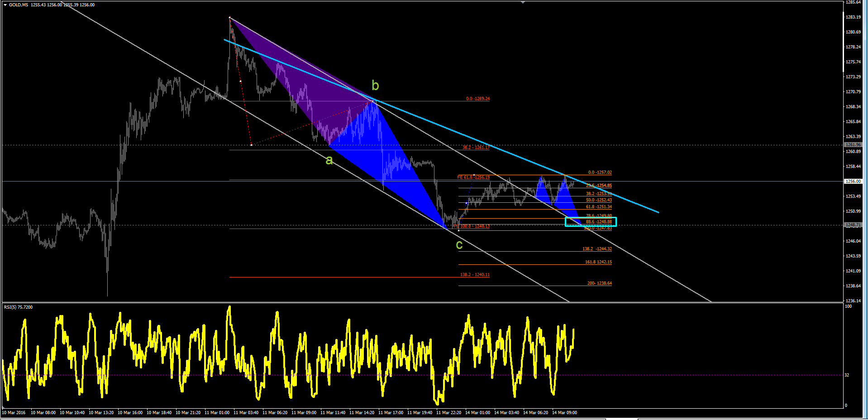Image resolution: width=868 pixels, height=420 pixels.
Task: Click the '11 Mar 01:00' time label
Action: 217,413
